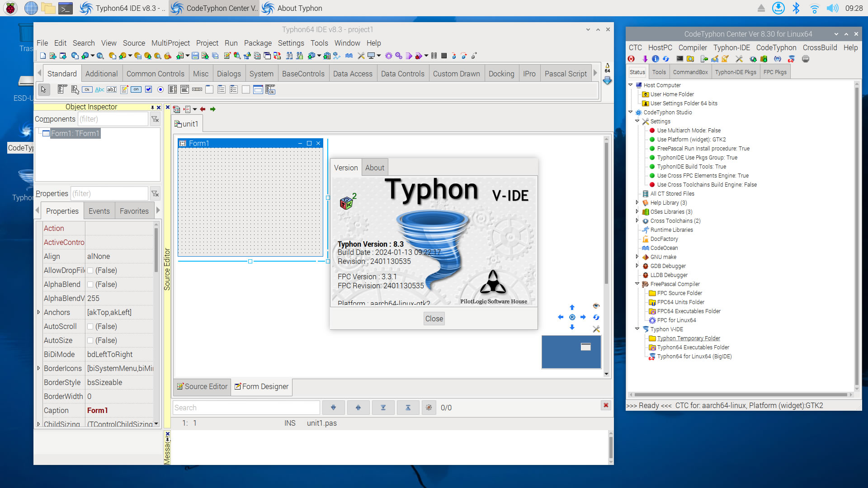Toggle the AlphaBlend checkbox
Screen dimensions: 868x488
(90, 285)
